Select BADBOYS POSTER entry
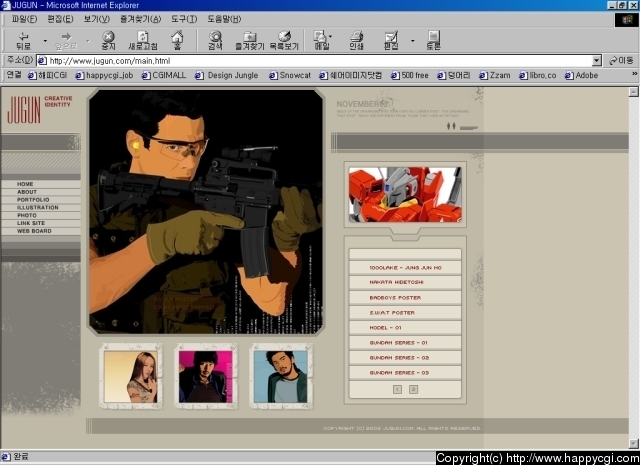Screen dimensions: 640x465 coord(405,298)
